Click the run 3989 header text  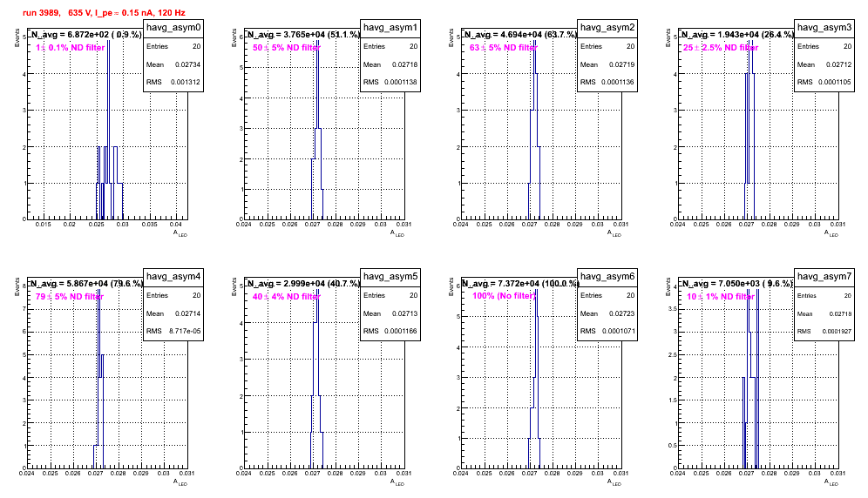104,13
